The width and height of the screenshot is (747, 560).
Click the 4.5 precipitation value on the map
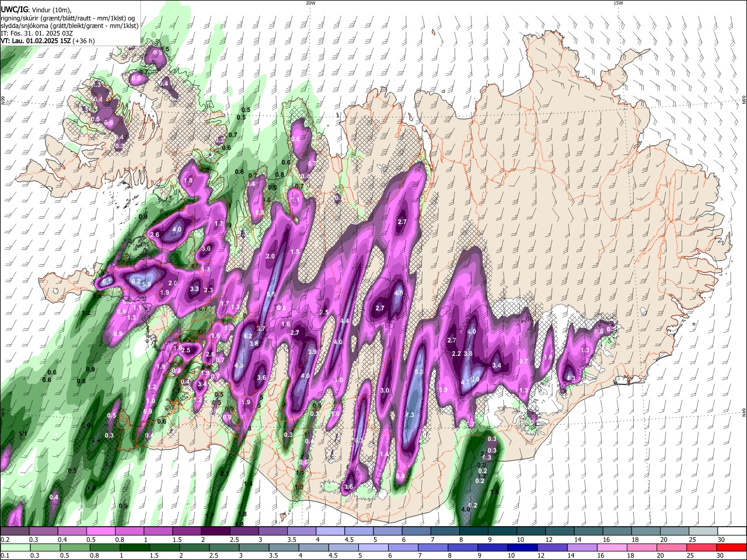click(399, 293)
